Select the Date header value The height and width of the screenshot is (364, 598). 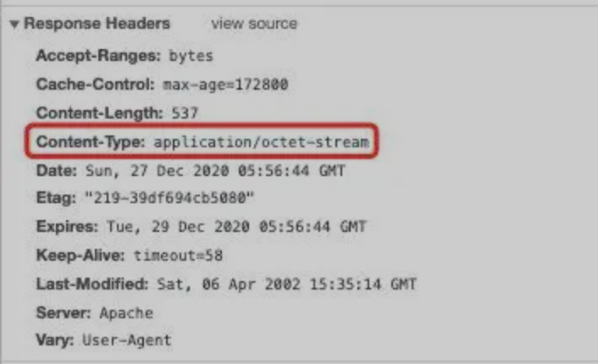coord(215,170)
